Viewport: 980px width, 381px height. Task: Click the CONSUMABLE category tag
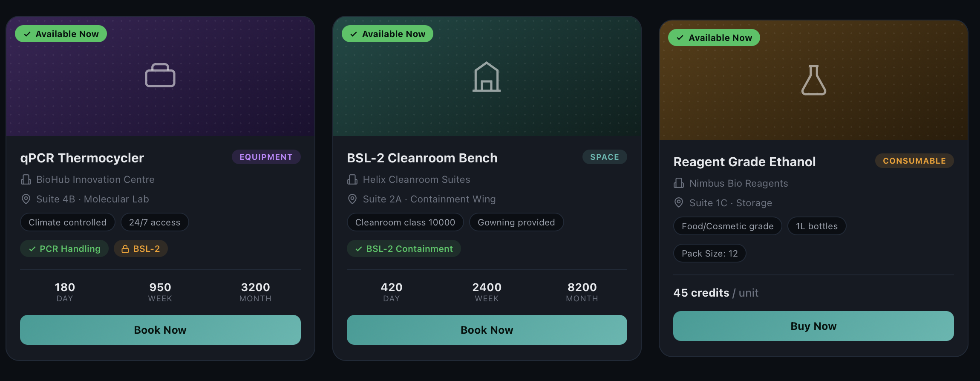click(x=914, y=161)
